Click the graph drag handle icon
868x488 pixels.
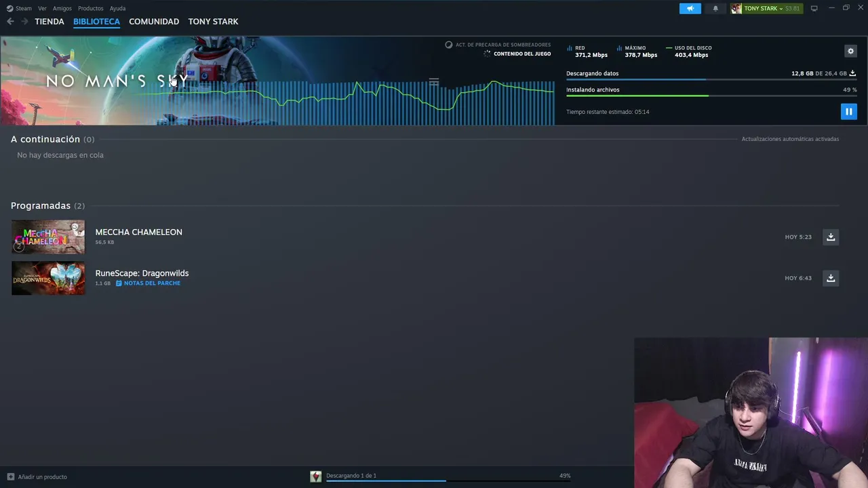434,82
